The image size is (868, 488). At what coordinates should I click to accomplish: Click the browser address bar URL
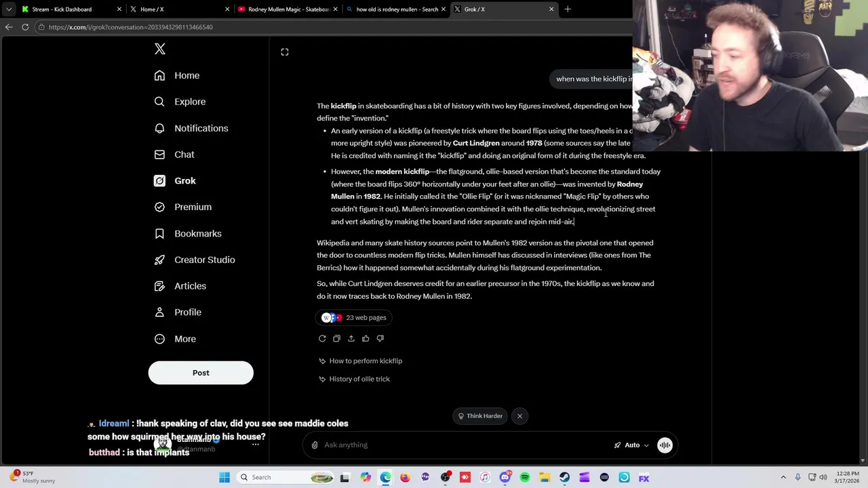point(131,27)
